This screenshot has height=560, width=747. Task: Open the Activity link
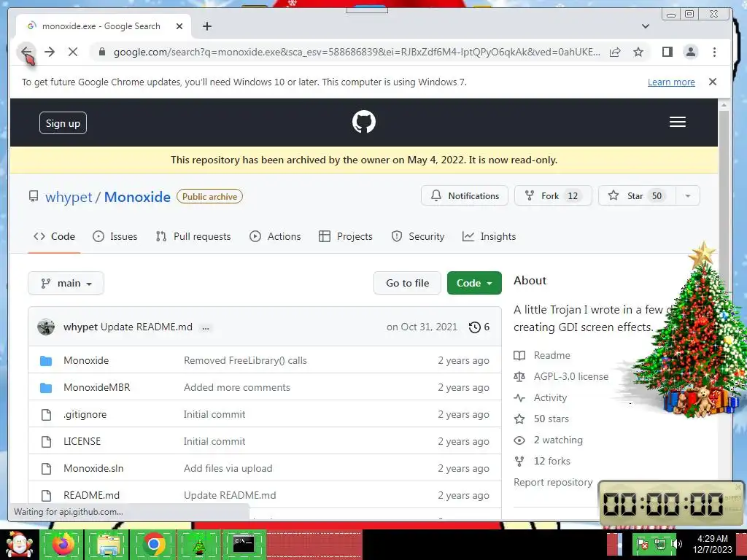click(x=541, y=397)
